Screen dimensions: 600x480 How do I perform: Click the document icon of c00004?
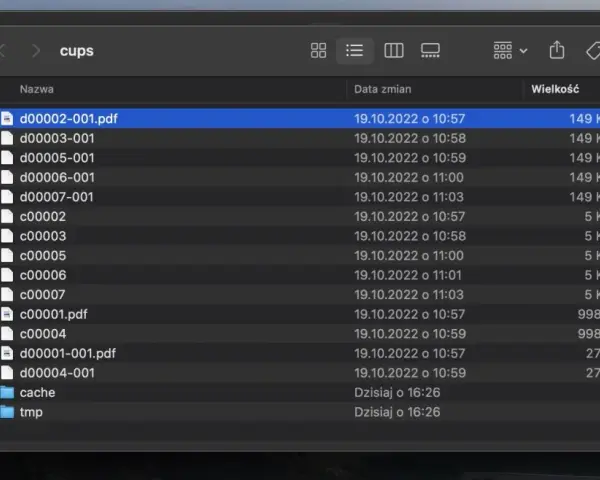7,333
